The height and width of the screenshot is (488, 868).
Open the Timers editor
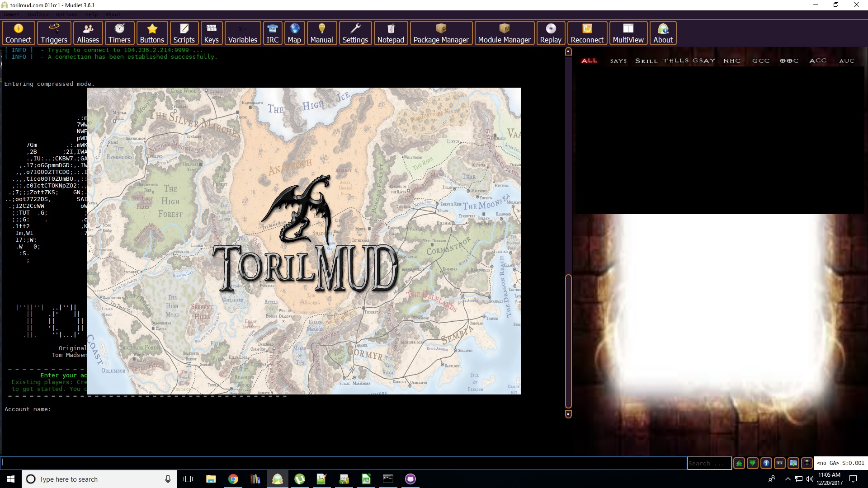pos(119,33)
